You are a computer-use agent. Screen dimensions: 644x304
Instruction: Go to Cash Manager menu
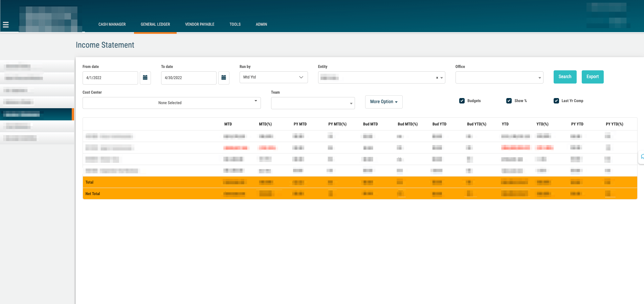112,24
